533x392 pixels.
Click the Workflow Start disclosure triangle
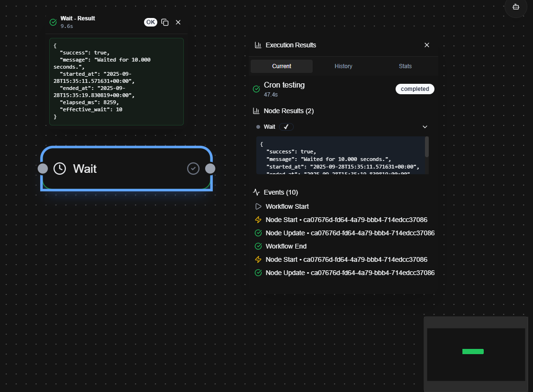click(258, 206)
